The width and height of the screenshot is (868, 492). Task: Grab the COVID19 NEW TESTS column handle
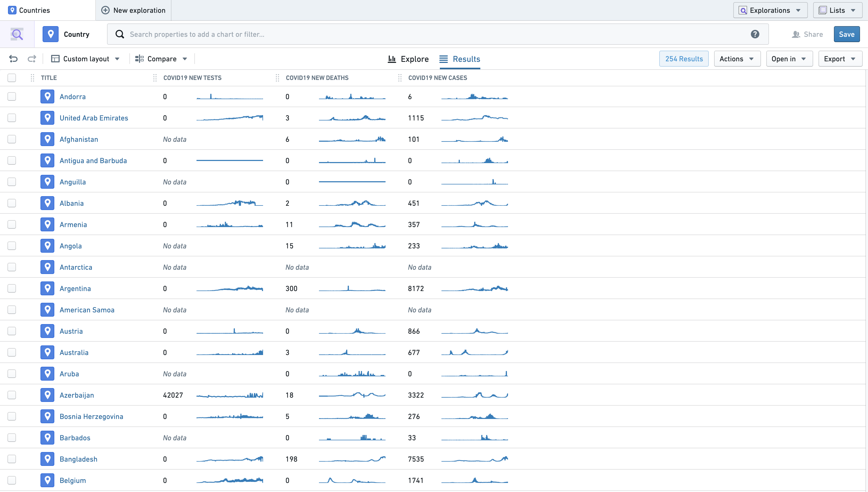pos(155,78)
